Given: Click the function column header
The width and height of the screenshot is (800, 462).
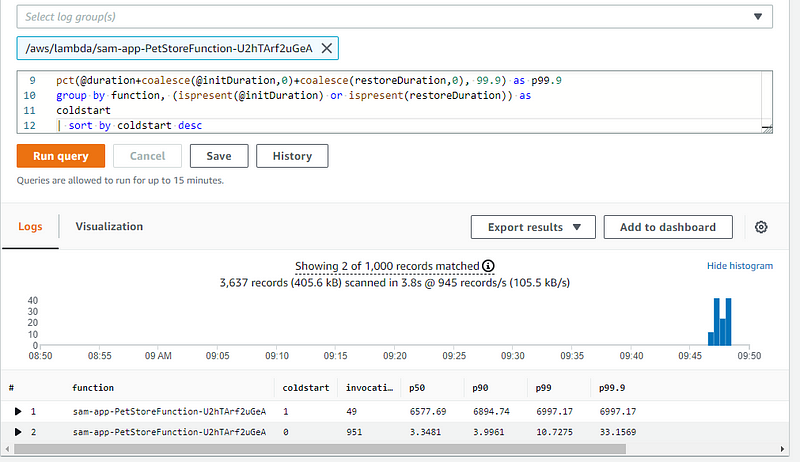Looking at the screenshot, I should pos(93,388).
